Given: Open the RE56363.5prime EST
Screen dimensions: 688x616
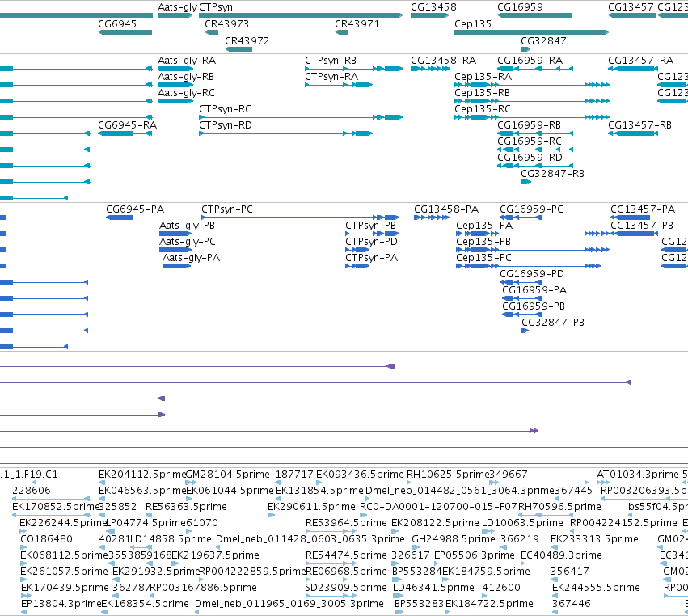Looking at the screenshot, I should pyautogui.click(x=150, y=515).
